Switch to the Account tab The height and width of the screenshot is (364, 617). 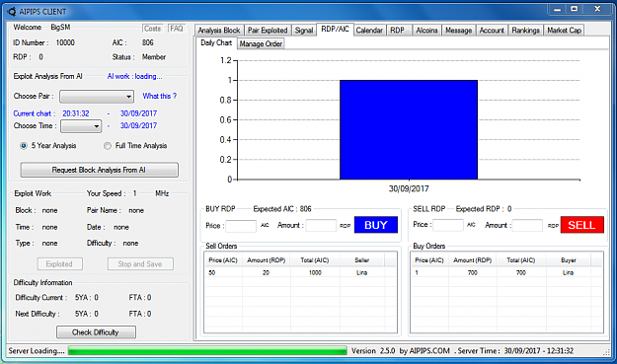coord(492,31)
